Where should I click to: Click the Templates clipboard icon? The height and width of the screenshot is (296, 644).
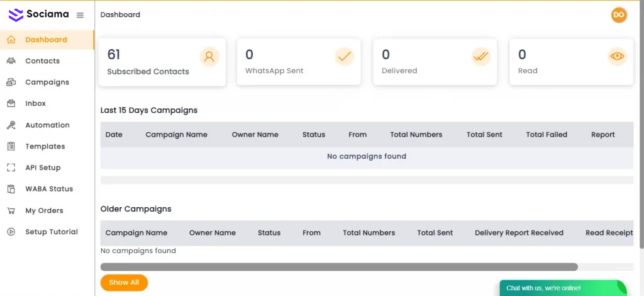[11, 146]
